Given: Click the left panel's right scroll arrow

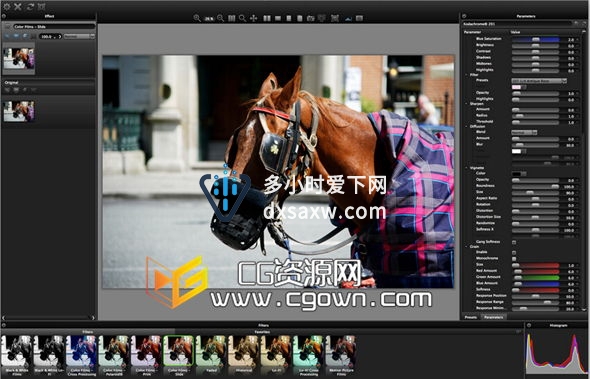Looking at the screenshot, I should (x=93, y=318).
